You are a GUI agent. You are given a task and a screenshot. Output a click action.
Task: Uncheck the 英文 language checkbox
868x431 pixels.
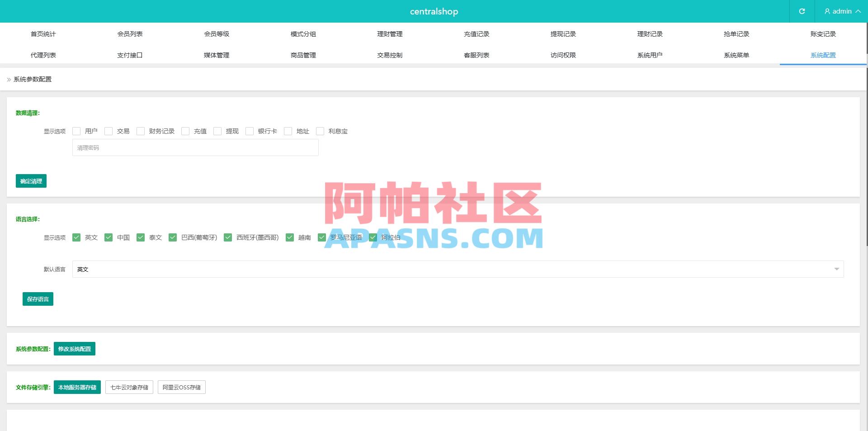tap(76, 237)
